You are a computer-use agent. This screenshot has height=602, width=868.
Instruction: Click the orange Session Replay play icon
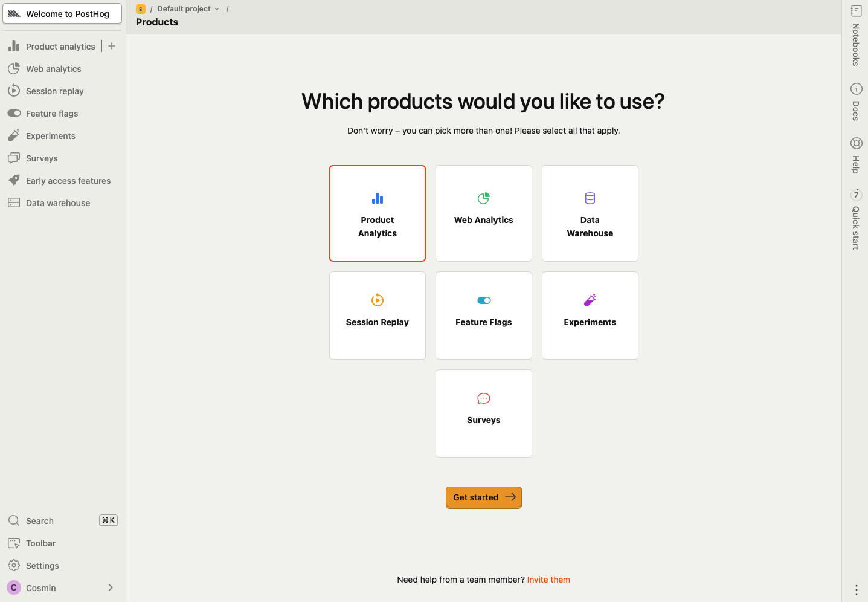[378, 300]
